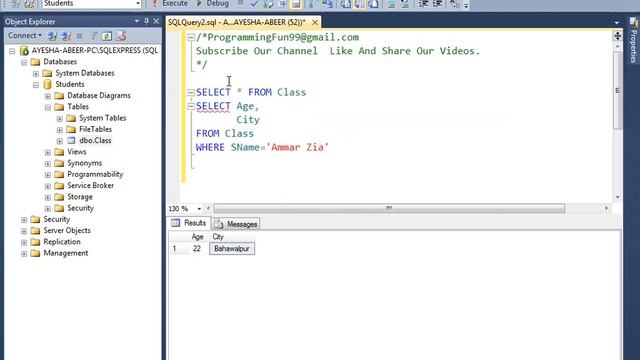The height and width of the screenshot is (360, 640).
Task: Collapse the comment block in editor
Action: click(191, 38)
